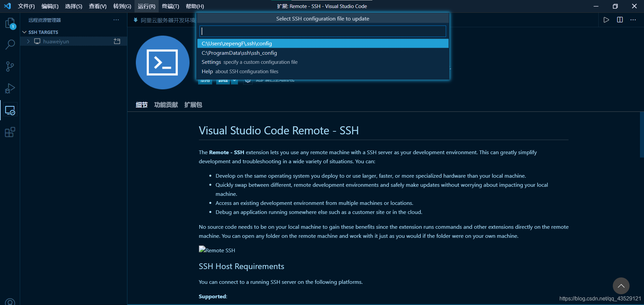
Task: Open the Search view icon
Action: point(10,44)
